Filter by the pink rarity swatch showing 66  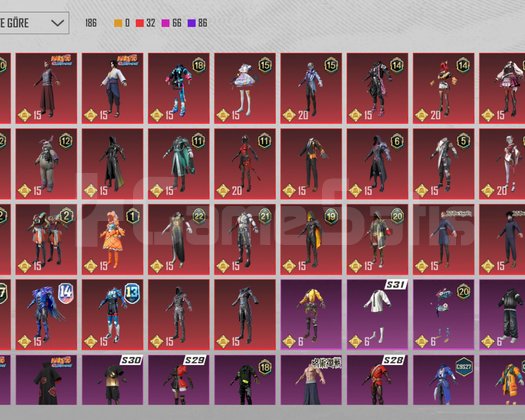point(171,23)
